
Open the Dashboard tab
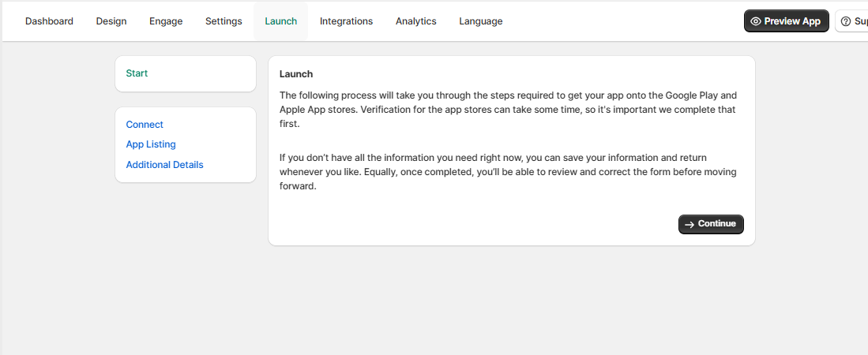[49, 21]
